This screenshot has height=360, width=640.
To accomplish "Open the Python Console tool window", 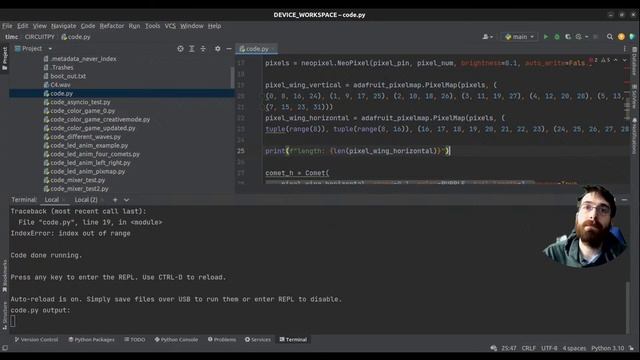I will 176,340.
